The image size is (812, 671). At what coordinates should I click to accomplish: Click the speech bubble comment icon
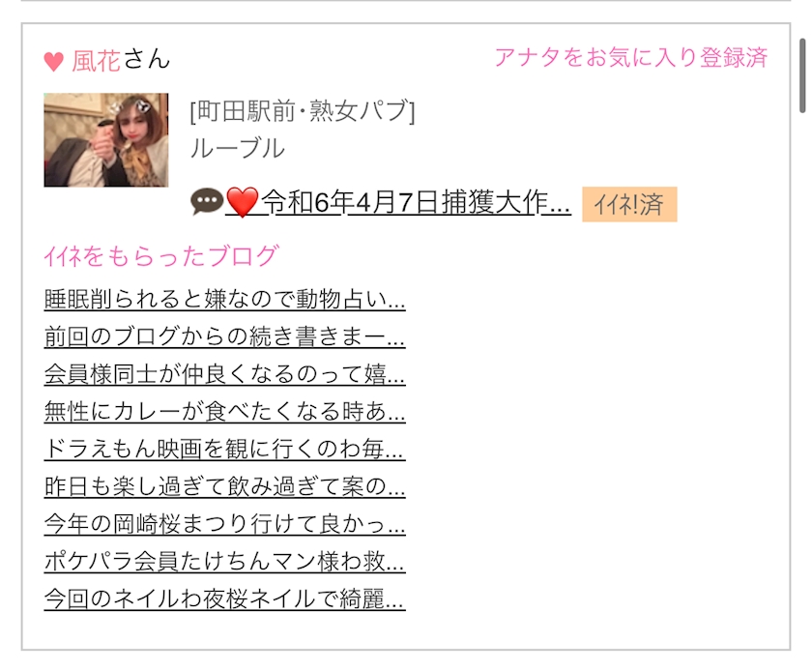(207, 201)
